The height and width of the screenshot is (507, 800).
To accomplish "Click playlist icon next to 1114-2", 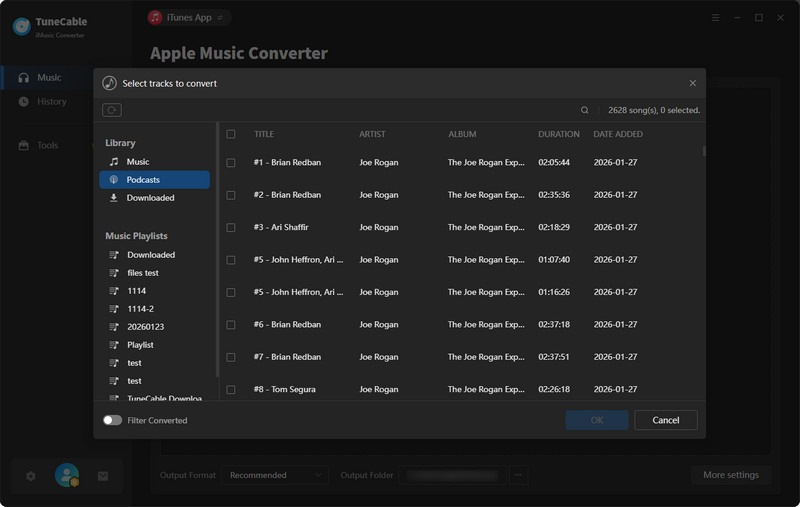I will [x=114, y=309].
